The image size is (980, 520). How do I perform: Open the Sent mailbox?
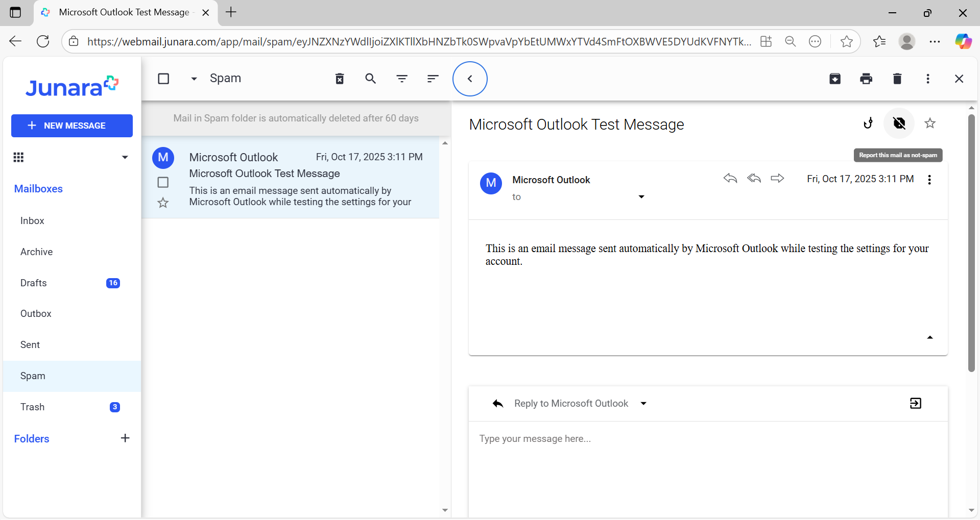pos(72,344)
